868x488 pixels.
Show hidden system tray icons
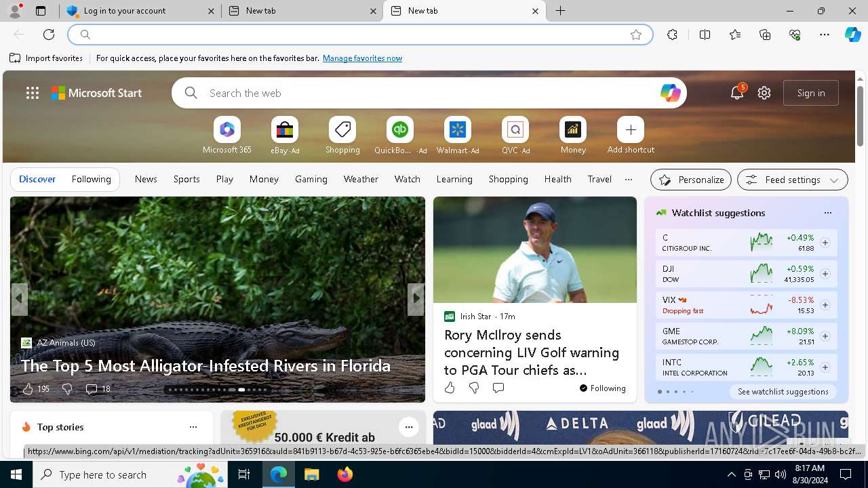click(731, 474)
